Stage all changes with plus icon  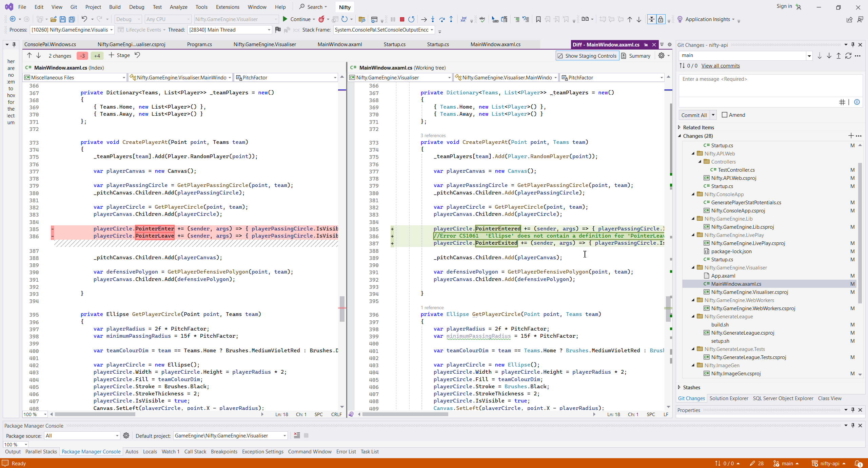coord(851,136)
